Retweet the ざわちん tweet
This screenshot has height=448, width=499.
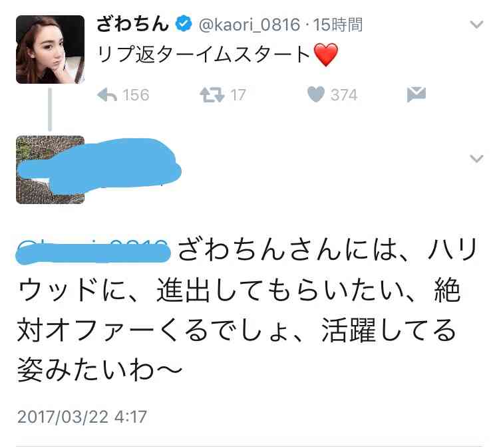click(212, 95)
